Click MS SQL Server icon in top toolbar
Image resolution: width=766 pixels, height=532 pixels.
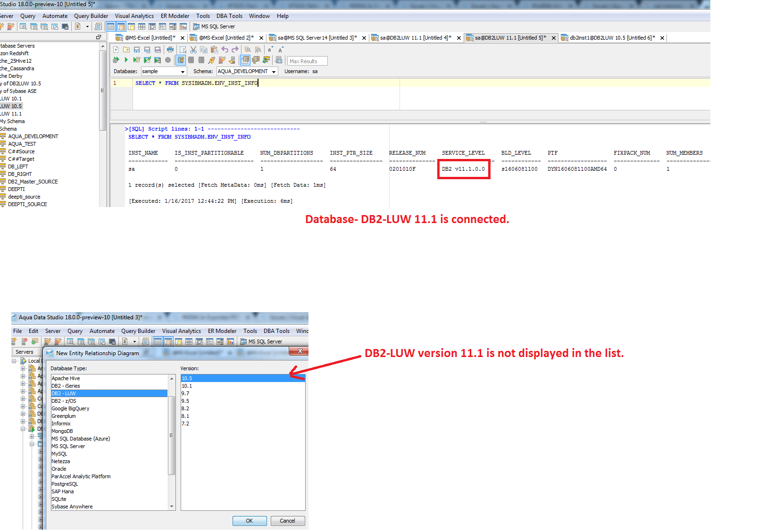coord(196,26)
